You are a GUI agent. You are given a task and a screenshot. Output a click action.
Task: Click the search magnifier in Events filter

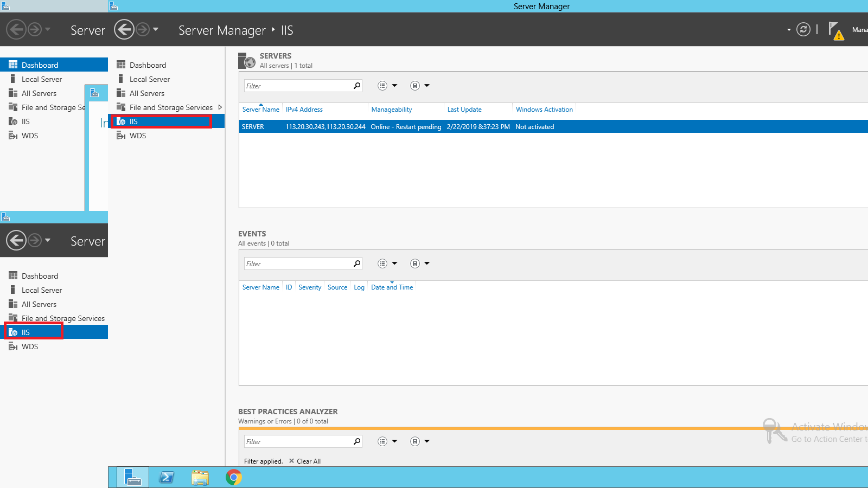[357, 264]
